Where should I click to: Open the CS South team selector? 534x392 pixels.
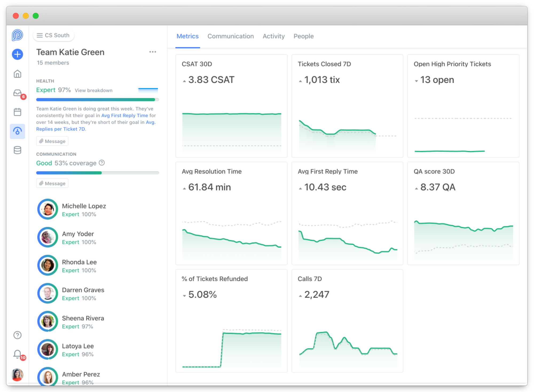[x=54, y=35]
